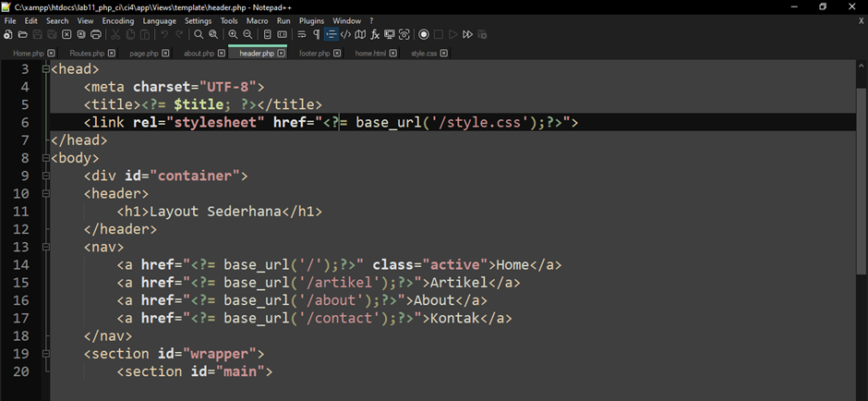Close the header.php tab
Screen dimensions: 868x401
click(282, 54)
